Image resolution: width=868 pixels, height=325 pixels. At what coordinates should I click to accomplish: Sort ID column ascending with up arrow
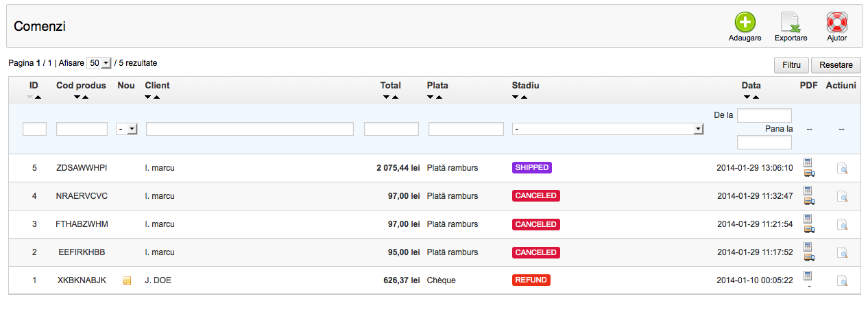(38, 97)
